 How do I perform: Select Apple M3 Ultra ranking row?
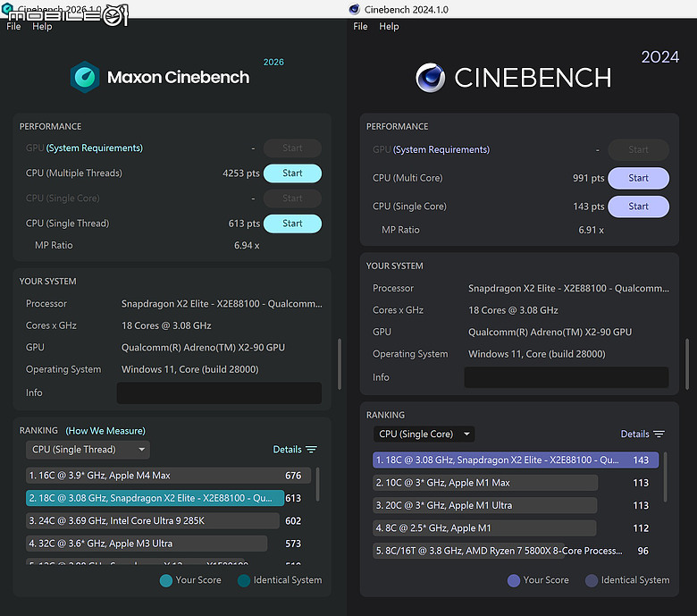[x=147, y=544]
